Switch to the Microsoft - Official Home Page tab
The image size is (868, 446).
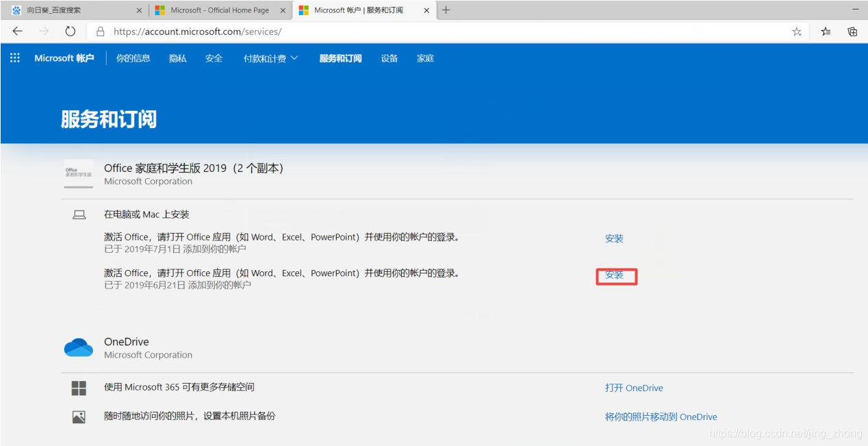pos(220,10)
